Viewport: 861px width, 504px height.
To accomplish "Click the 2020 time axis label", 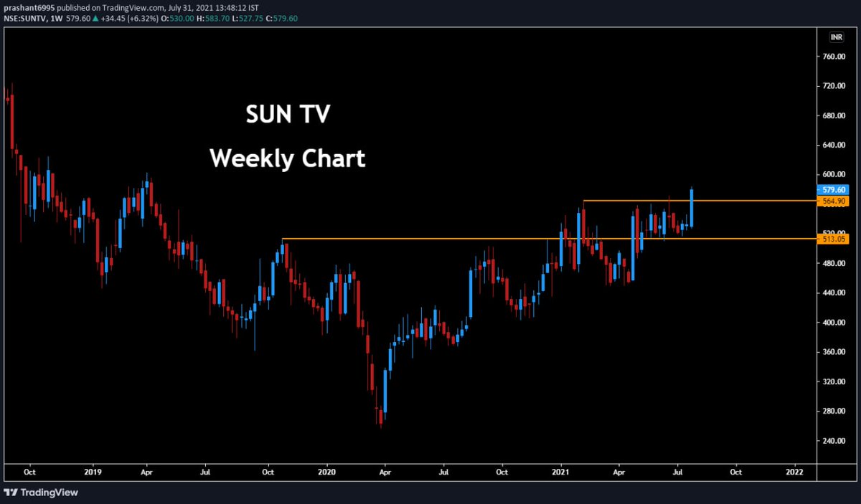I will click(x=326, y=472).
